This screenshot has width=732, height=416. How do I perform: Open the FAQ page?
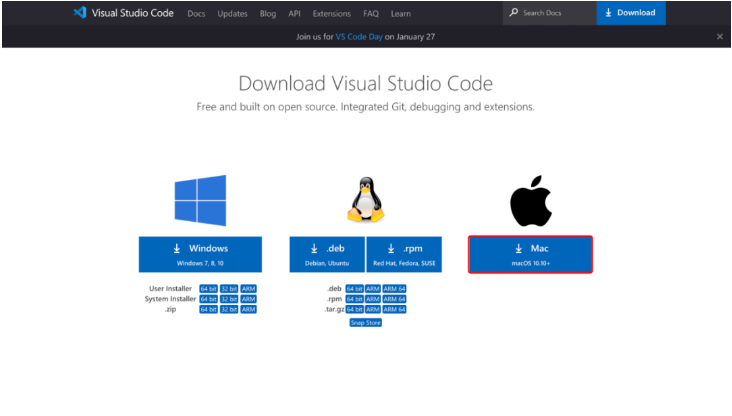point(371,14)
